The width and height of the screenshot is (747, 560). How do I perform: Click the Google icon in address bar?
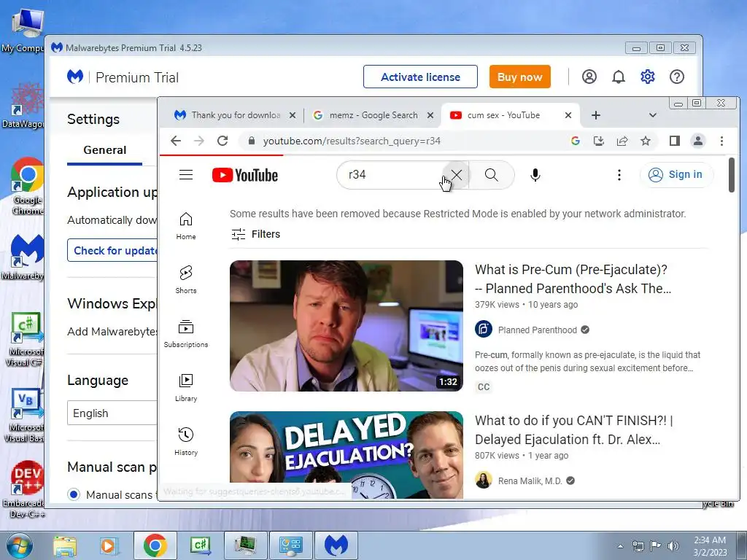(576, 141)
